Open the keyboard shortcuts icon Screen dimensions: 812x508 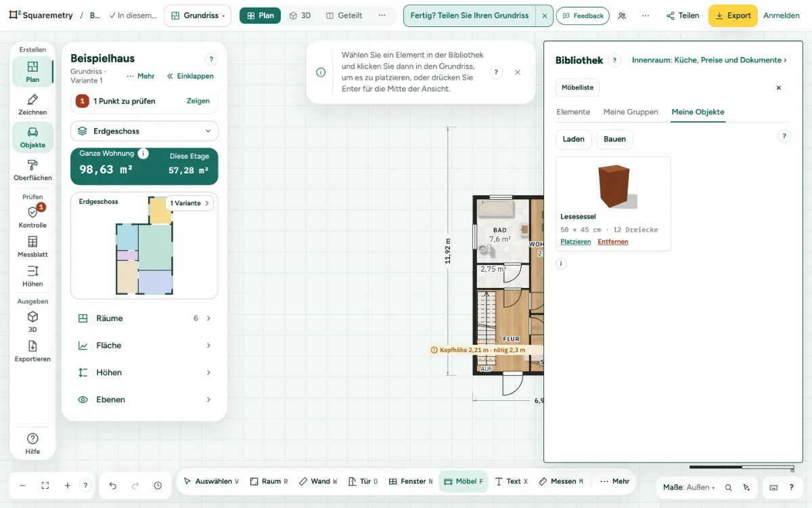(773, 487)
